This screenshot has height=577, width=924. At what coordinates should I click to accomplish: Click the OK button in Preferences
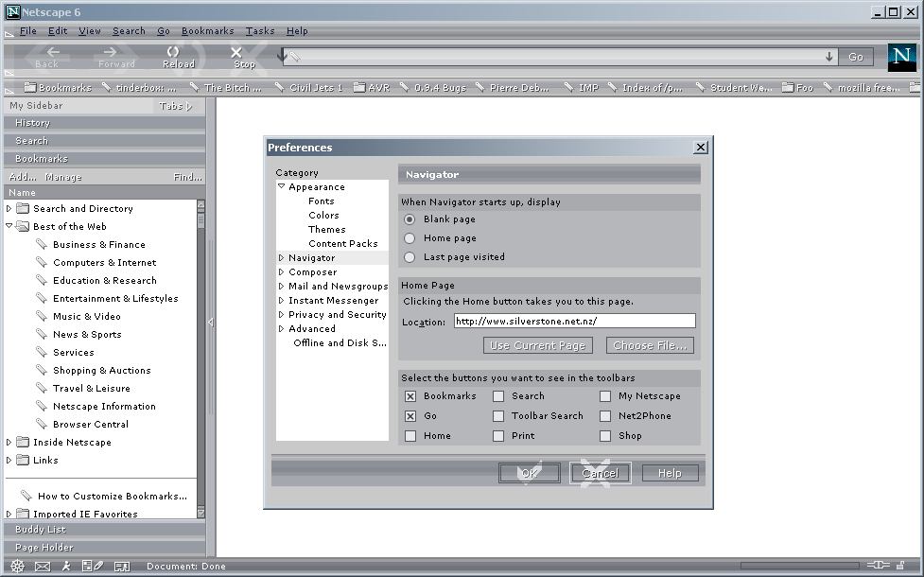[530, 473]
